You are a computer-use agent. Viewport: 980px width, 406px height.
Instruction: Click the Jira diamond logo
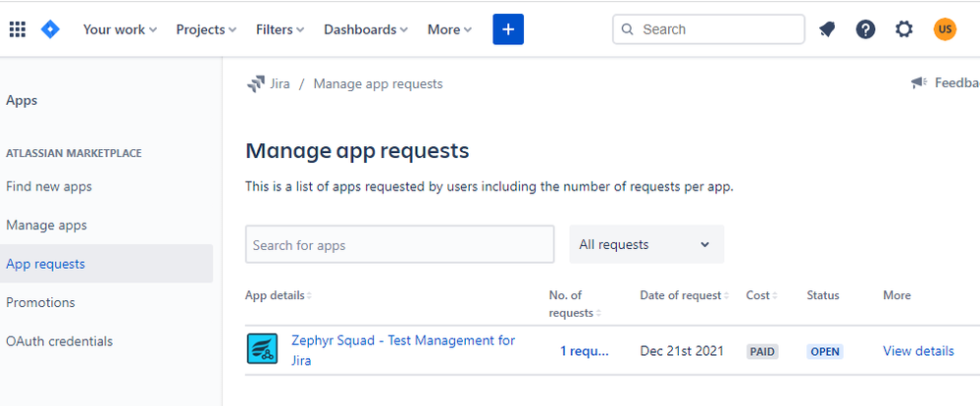pyautogui.click(x=50, y=29)
